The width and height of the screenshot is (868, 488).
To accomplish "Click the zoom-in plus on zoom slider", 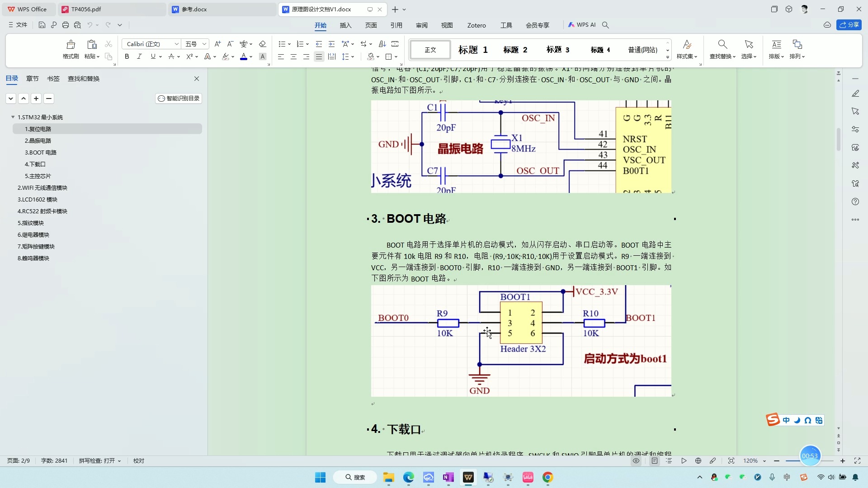I will click(843, 461).
